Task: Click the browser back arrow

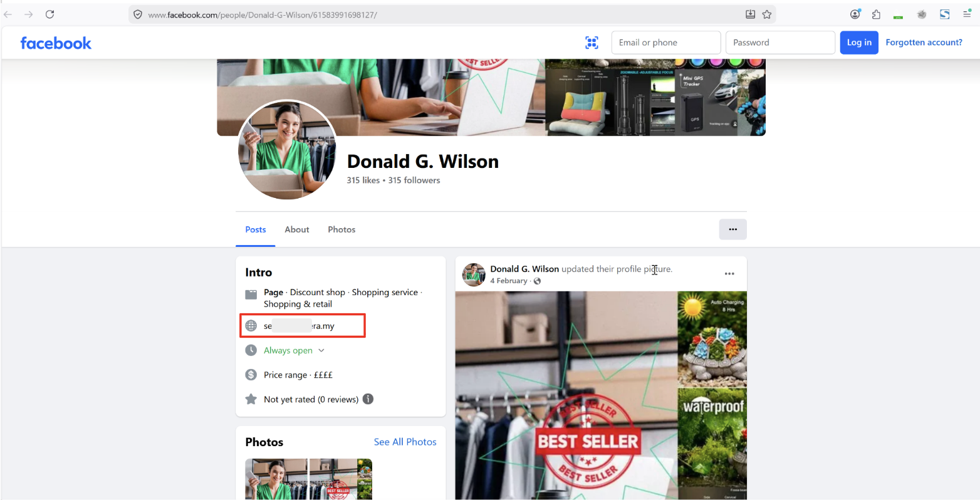Action: pos(8,14)
